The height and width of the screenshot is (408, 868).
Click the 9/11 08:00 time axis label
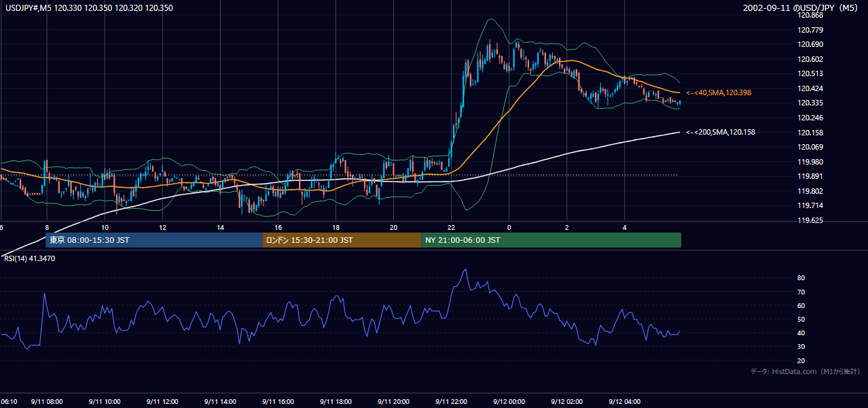[47, 402]
